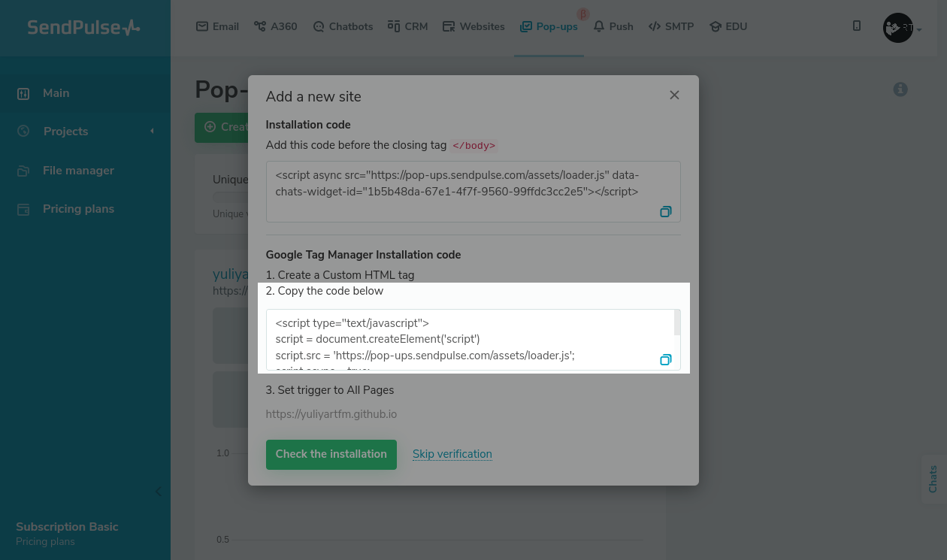Image resolution: width=947 pixels, height=560 pixels.
Task: Click the Skip verification link
Action: click(452, 454)
